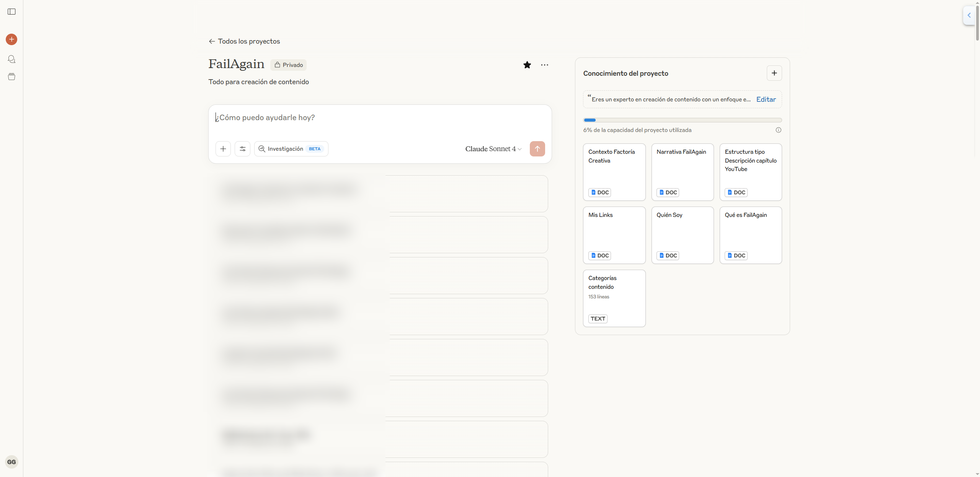This screenshot has height=477, width=980.
Task: Open the projects icon in sidebar
Action: click(11, 77)
